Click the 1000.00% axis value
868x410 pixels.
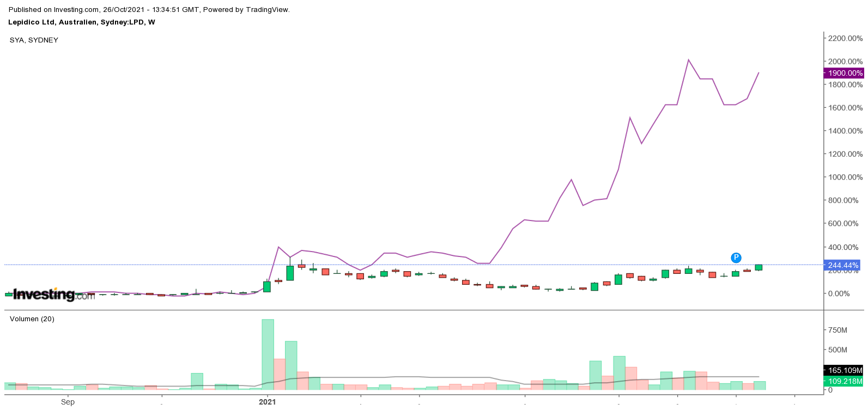845,177
